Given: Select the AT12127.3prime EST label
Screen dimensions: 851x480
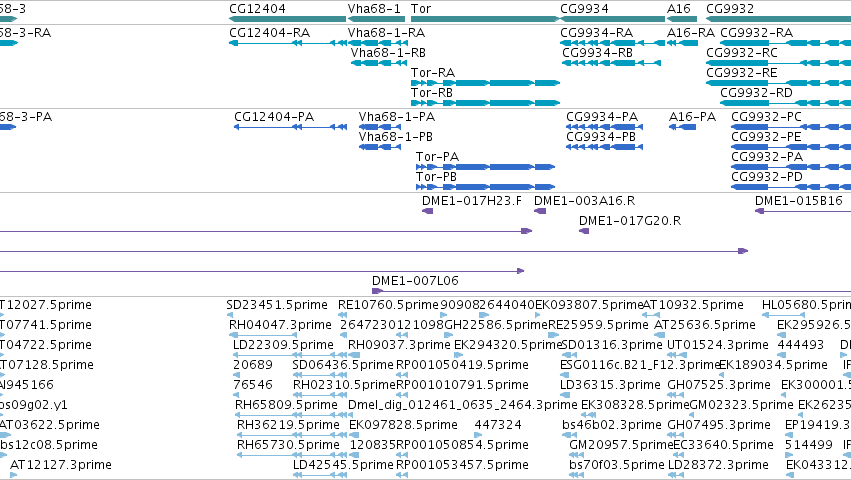Looking at the screenshot, I should tap(61, 465).
